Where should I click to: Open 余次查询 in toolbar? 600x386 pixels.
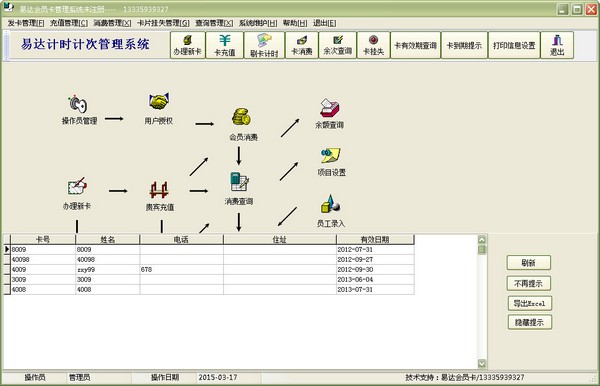tap(338, 45)
